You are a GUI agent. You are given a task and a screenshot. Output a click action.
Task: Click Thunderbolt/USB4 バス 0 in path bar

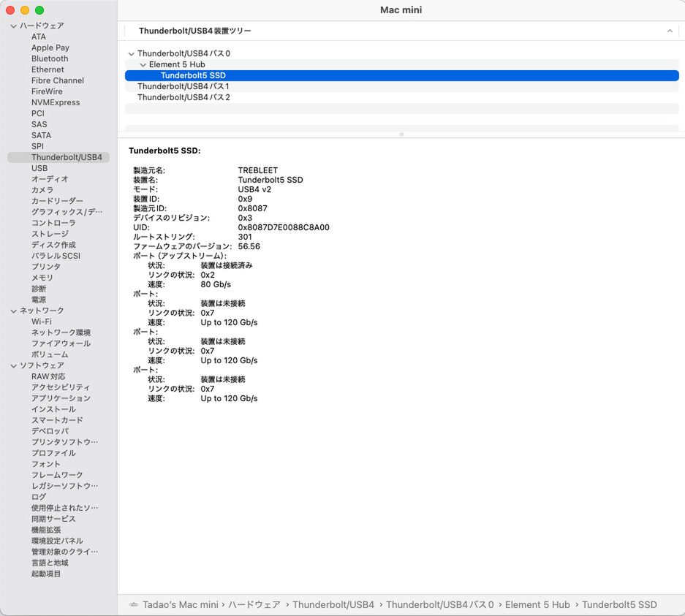(439, 605)
